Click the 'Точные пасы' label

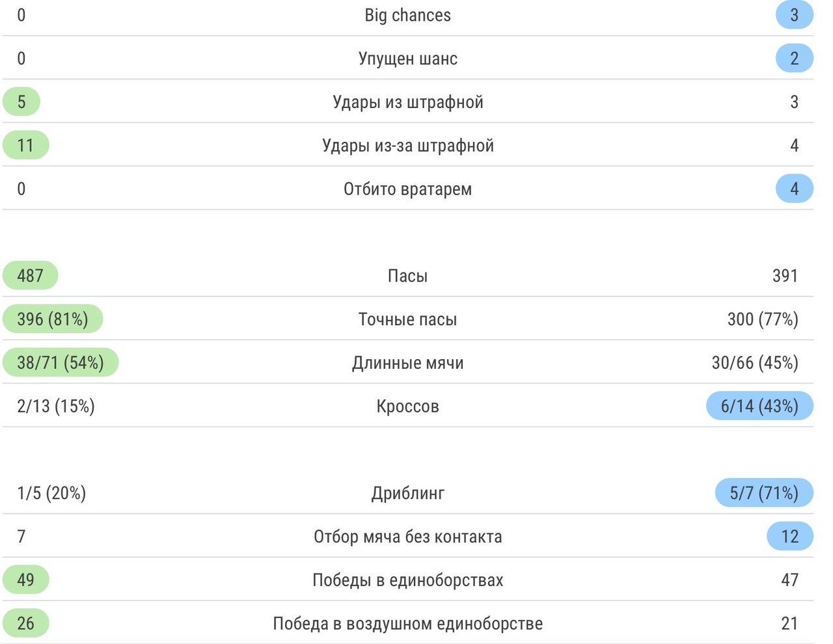point(407,319)
